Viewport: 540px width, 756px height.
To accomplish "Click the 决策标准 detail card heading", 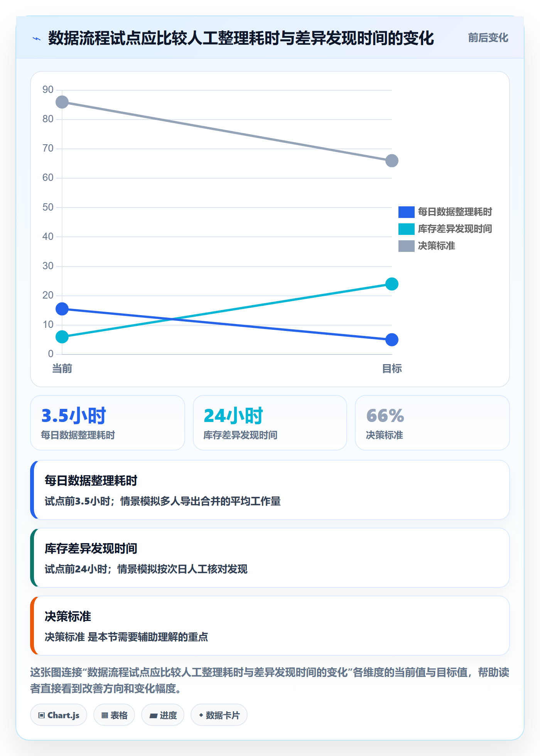I will tap(68, 616).
